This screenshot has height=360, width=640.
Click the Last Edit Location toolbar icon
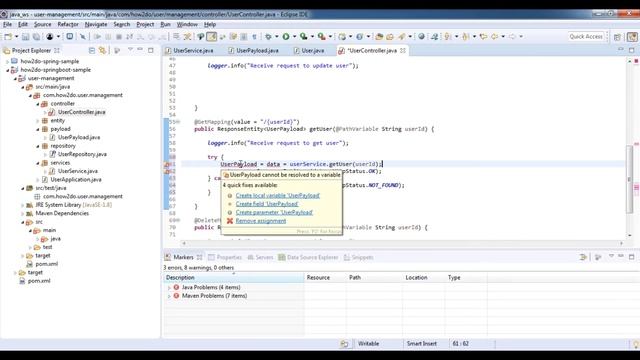[484, 37]
